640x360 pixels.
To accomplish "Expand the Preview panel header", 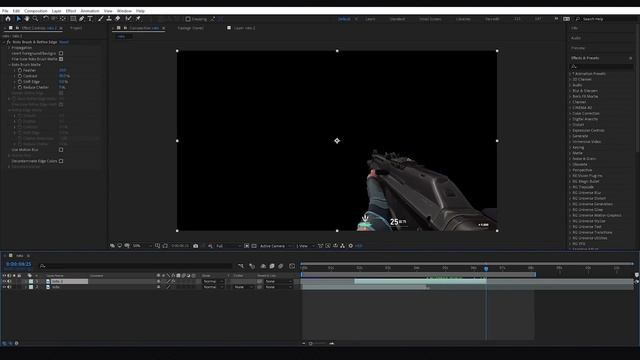I will [x=578, y=48].
